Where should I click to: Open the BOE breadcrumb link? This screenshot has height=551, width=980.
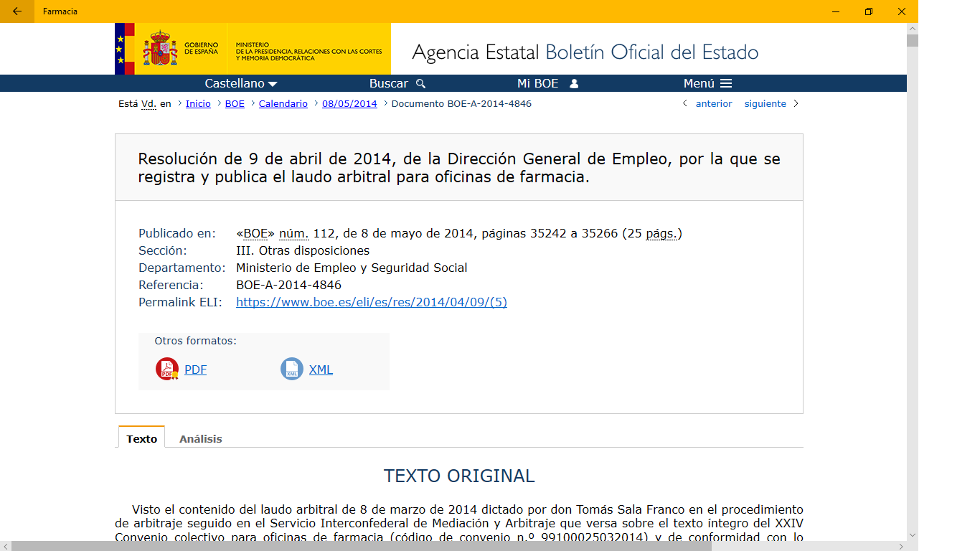click(235, 104)
